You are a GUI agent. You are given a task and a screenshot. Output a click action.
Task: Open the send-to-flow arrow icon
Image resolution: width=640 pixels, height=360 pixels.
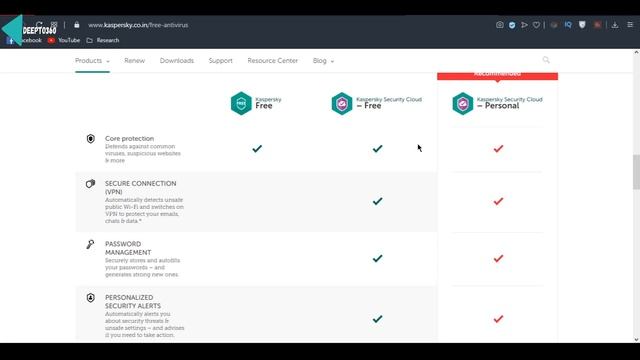[524, 25]
